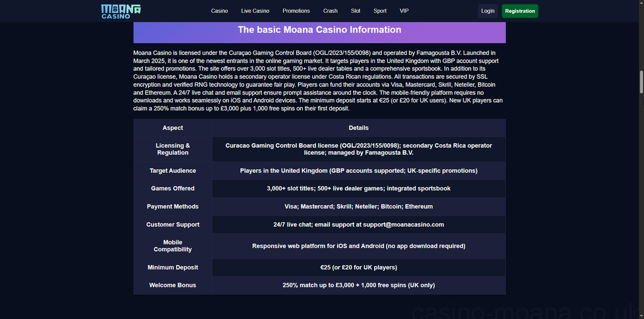Click the 'Visa; Mastercard; Skrill' details cell
644x319 pixels.
(x=359, y=206)
